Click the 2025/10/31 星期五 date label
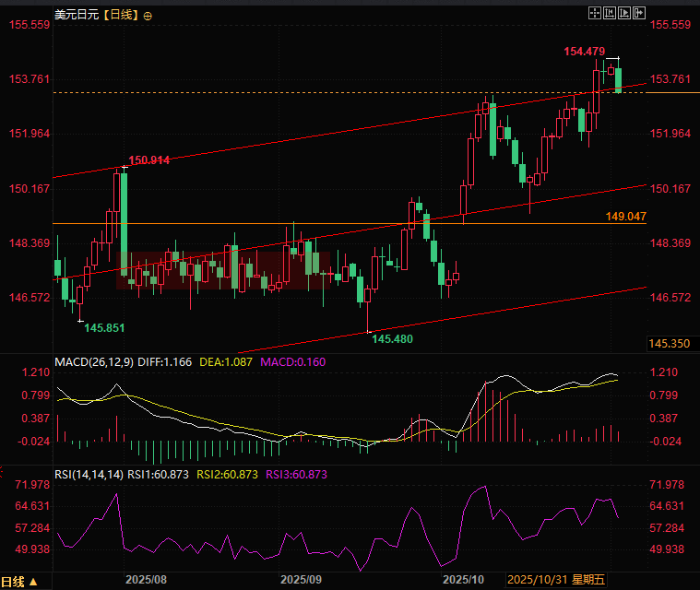 click(x=556, y=580)
